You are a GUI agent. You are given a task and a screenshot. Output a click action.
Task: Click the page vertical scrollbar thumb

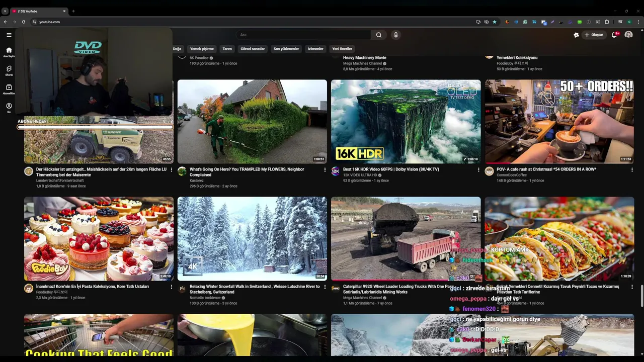point(641,296)
